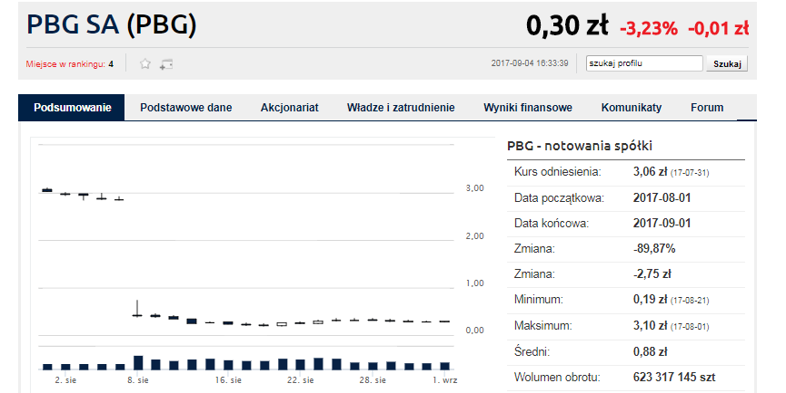Click the 1,00 price axis label
Viewport: 786px width, 393px height.
[x=475, y=283]
